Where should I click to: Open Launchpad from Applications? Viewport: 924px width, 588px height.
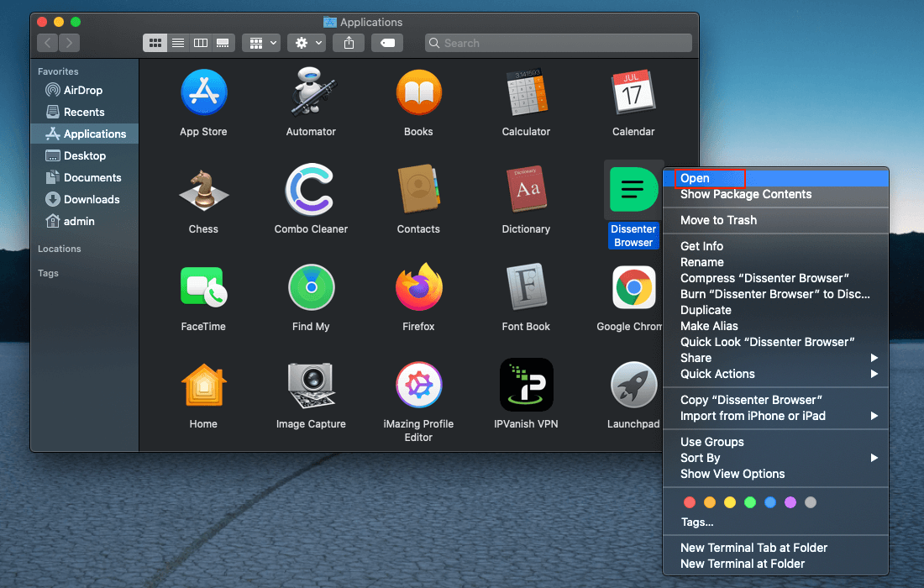pyautogui.click(x=633, y=384)
